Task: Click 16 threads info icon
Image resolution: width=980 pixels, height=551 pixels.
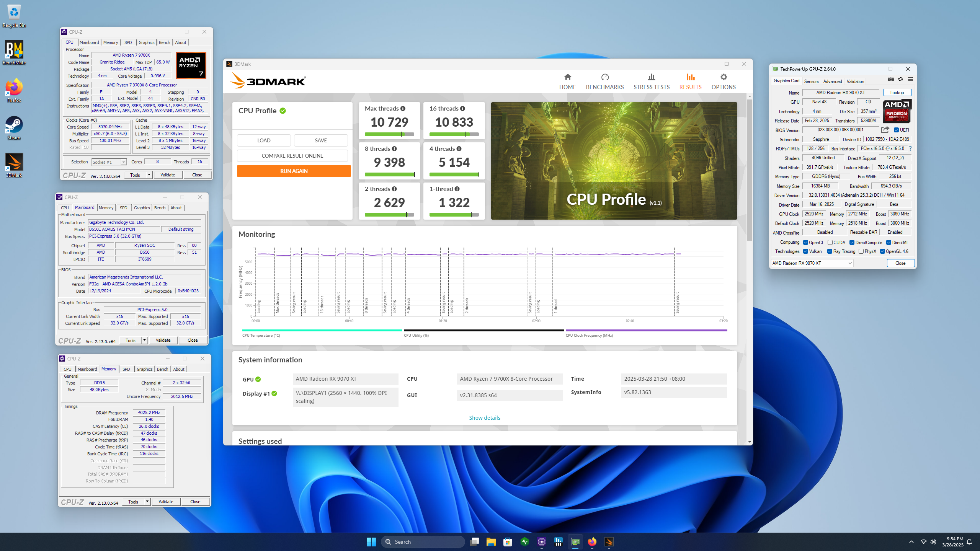Action: [x=462, y=109]
